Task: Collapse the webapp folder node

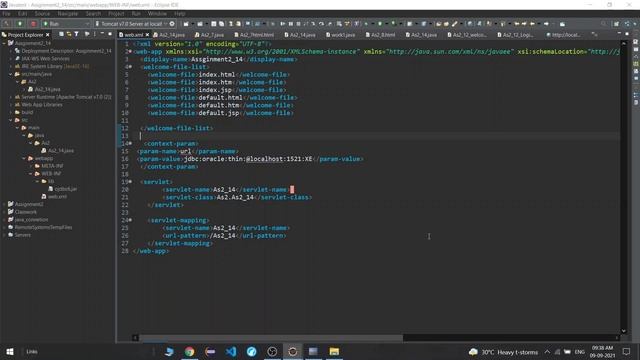Action: 24,158
